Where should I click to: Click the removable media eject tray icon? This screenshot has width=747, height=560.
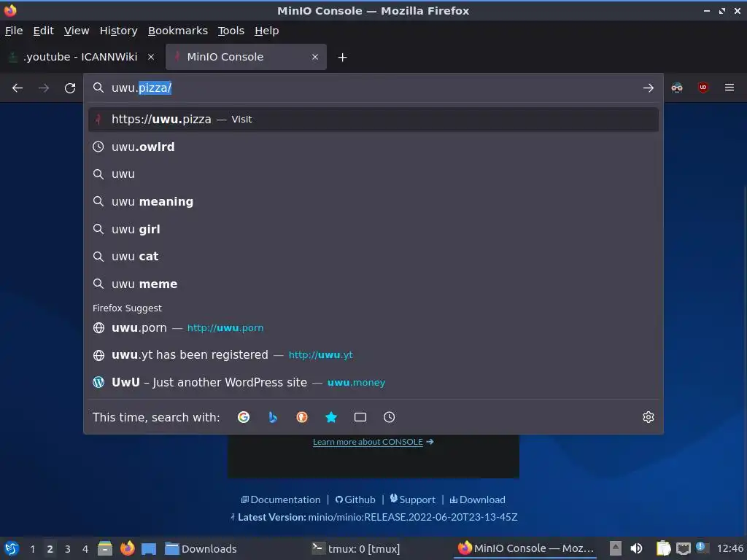tap(616, 549)
